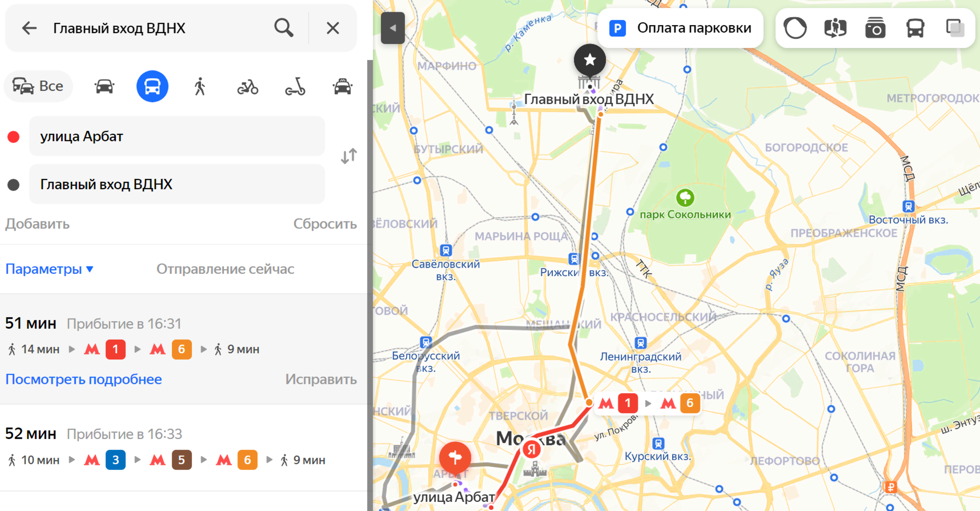Image resolution: width=980 pixels, height=511 pixels.
Task: Select the public transport tab
Action: (x=152, y=86)
